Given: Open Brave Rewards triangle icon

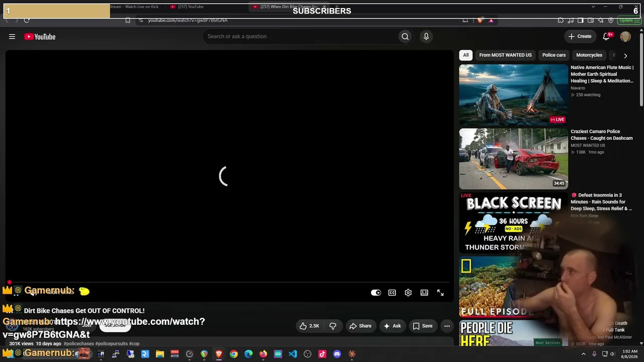Looking at the screenshot, I should pyautogui.click(x=491, y=20).
